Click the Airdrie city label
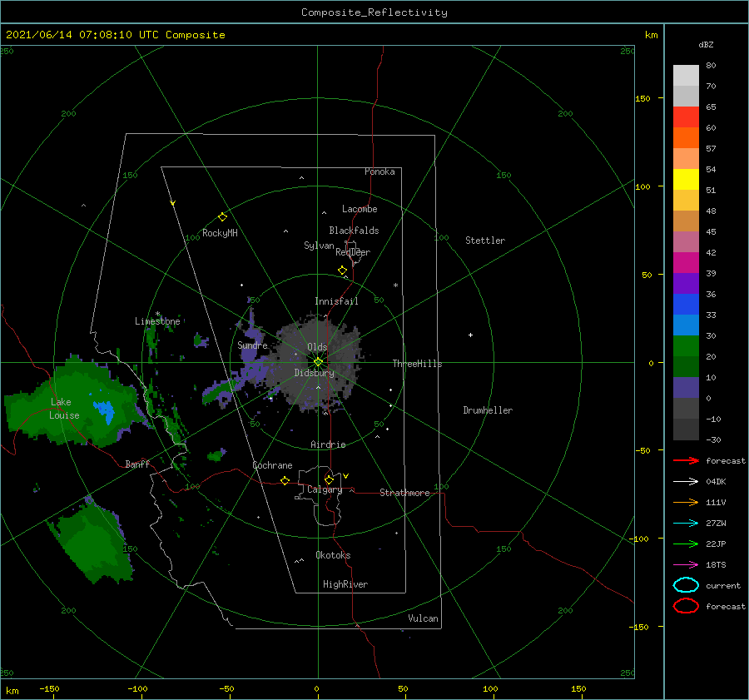The image size is (749, 700). [x=328, y=444]
